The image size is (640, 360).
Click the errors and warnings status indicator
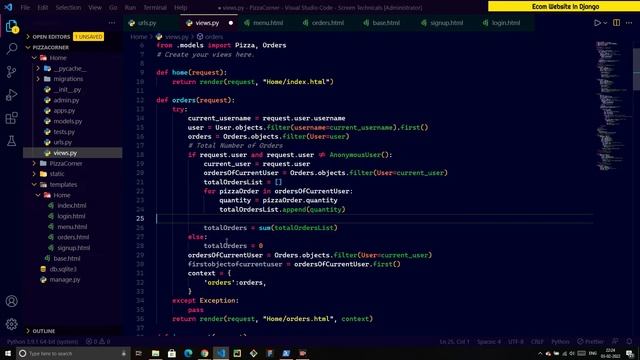point(98,342)
